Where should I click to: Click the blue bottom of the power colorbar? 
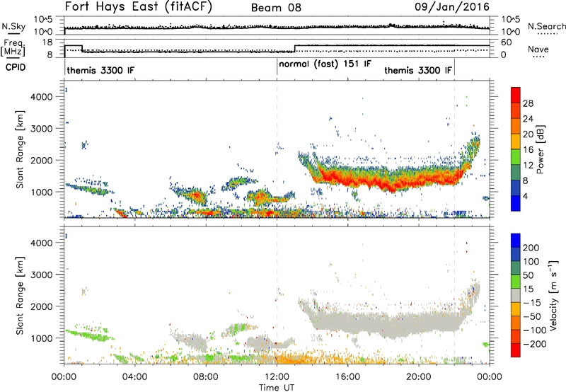(x=516, y=203)
